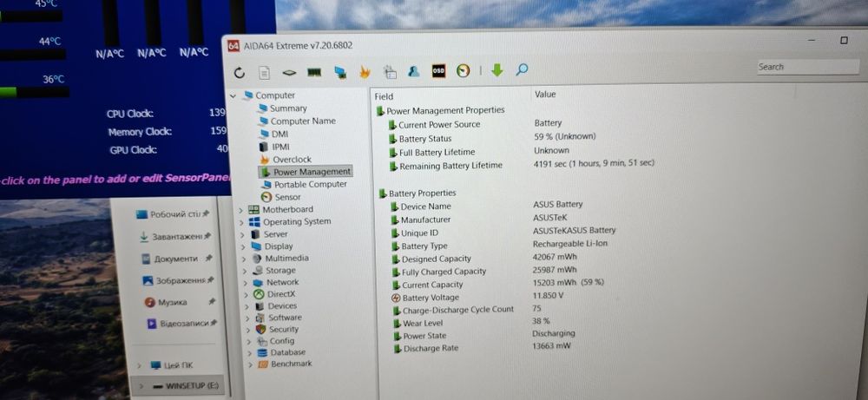868x400 pixels.
Task: Maximize the AIDA64 window
Action: click(x=844, y=41)
